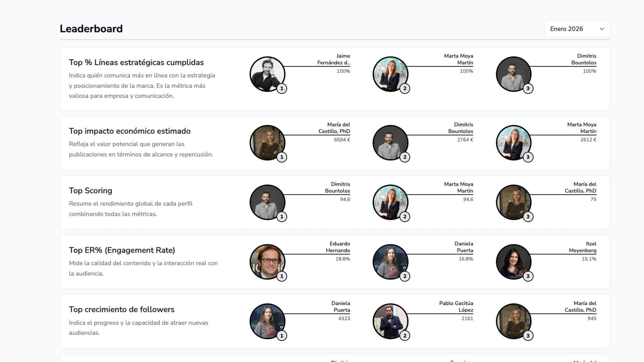The image size is (644, 362).
Task: Click Itzel Meyenberg avatar in Engagement Rate row
Action: pyautogui.click(x=513, y=262)
